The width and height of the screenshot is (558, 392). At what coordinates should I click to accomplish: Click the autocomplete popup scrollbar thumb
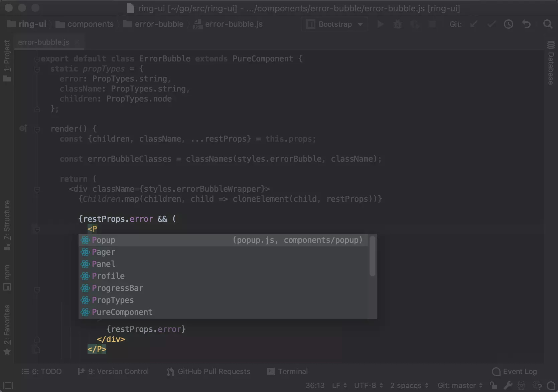pos(372,256)
